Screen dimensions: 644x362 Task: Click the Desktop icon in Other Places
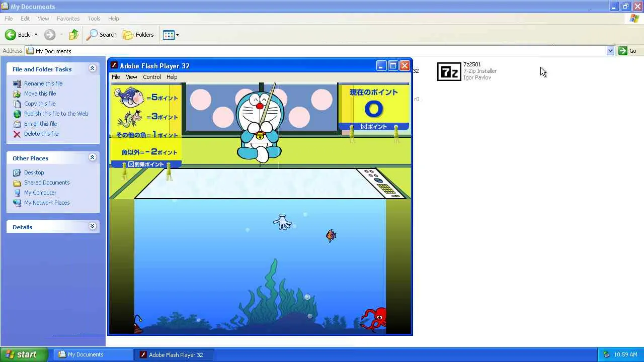[x=17, y=172]
